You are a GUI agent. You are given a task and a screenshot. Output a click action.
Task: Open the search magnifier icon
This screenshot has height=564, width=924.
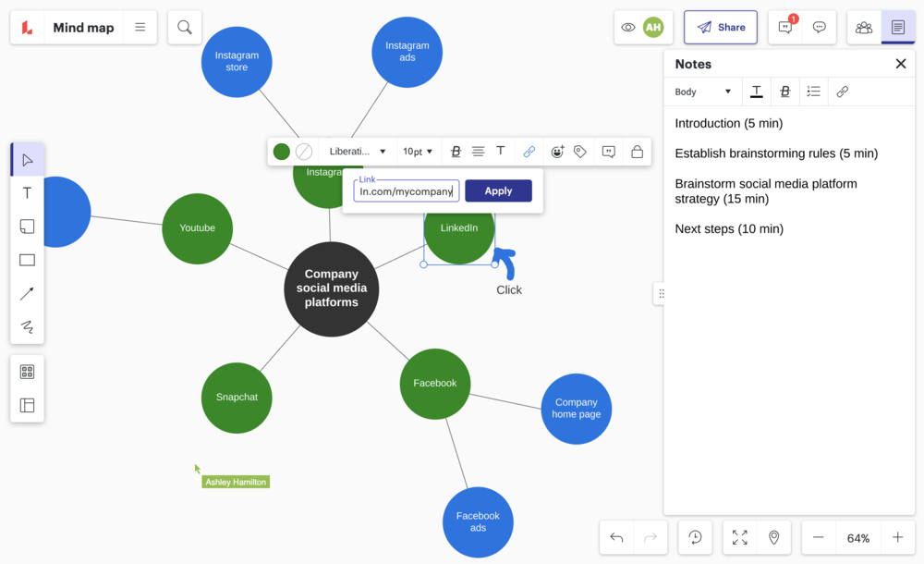185,28
